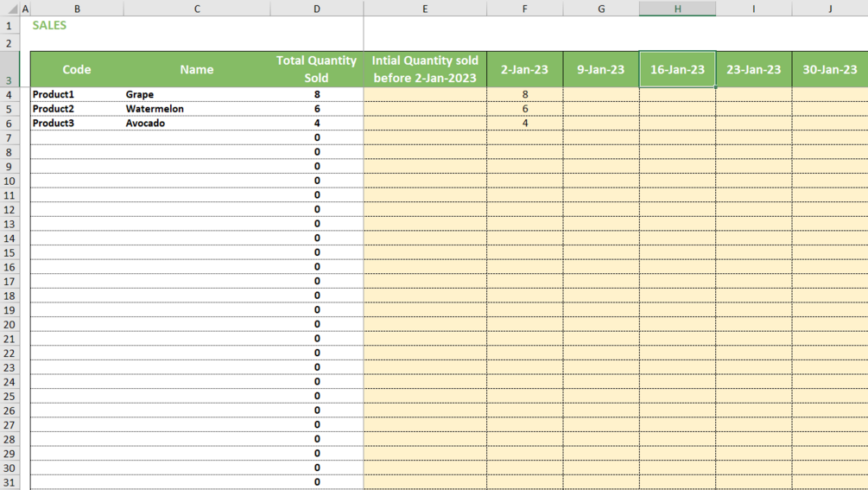Click the Code header cell

pyautogui.click(x=77, y=69)
